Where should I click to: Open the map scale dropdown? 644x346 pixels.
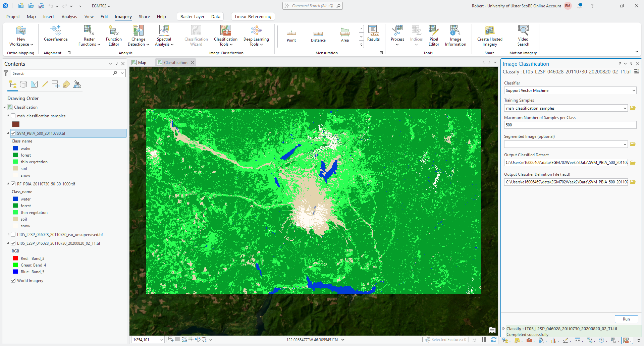coord(162,340)
